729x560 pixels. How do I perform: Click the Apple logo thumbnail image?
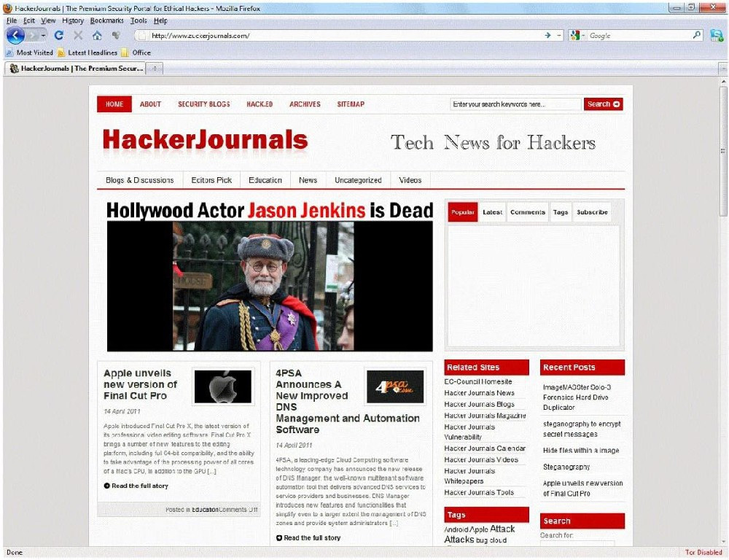[222, 386]
